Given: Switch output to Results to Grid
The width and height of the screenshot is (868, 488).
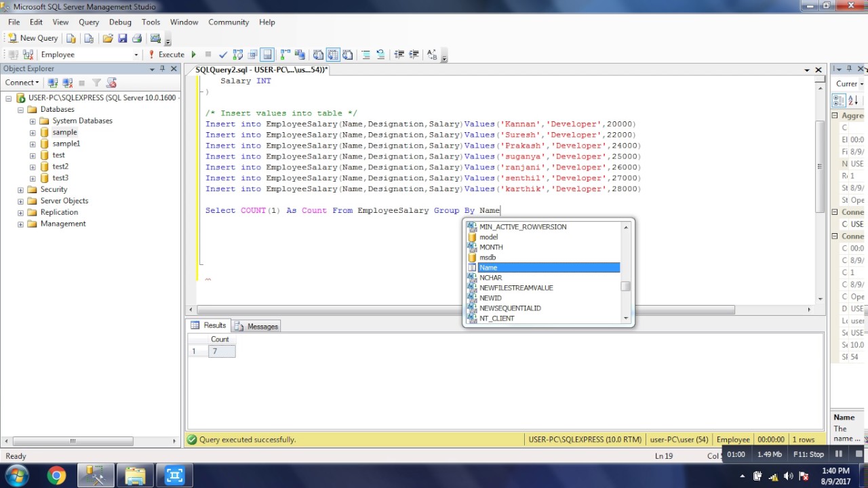Looking at the screenshot, I should pos(333,54).
